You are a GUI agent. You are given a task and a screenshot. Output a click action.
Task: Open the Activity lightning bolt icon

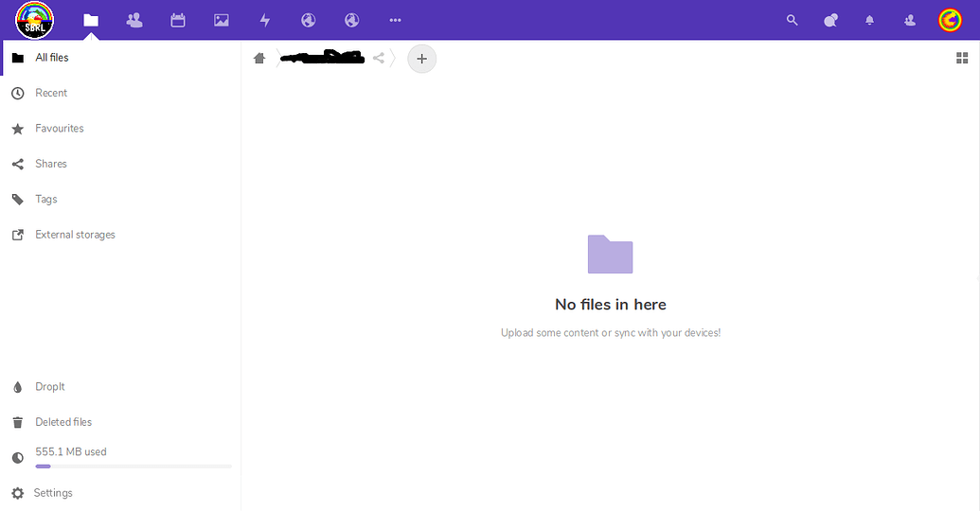pyautogui.click(x=265, y=20)
